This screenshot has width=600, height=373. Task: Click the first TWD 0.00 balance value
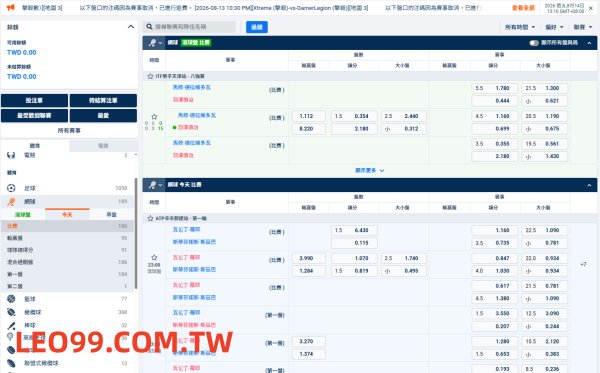pyautogui.click(x=21, y=52)
